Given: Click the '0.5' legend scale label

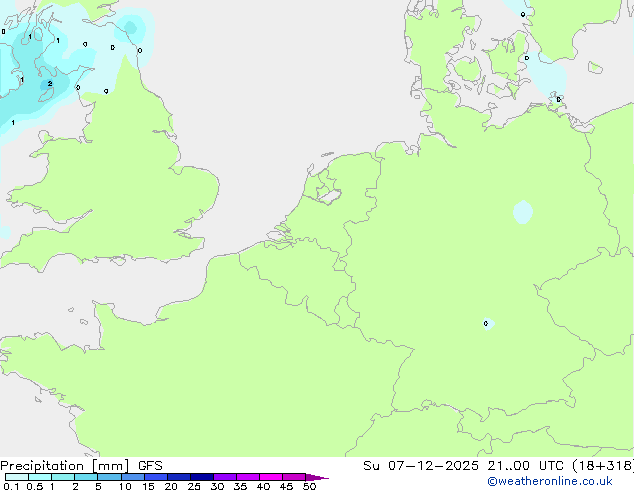Looking at the screenshot, I should 35,486.
